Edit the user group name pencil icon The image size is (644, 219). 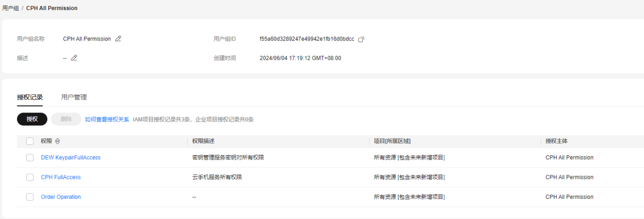(x=118, y=39)
